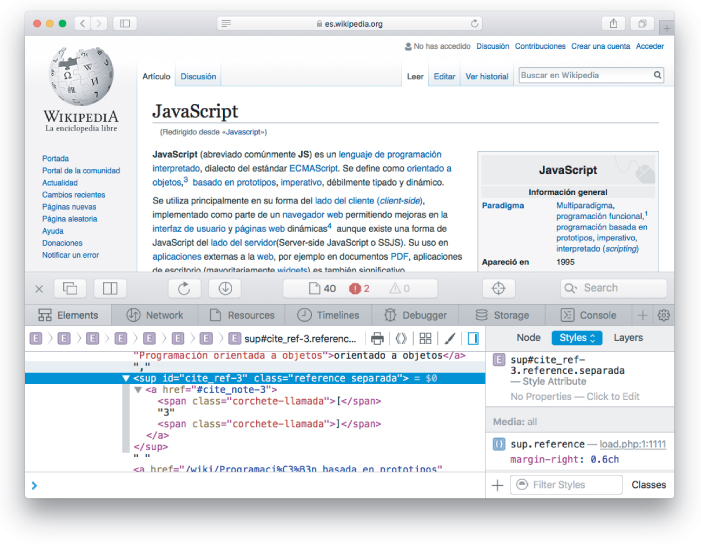Click the printer icon for print styles
This screenshot has height=544, width=701.
(x=377, y=339)
